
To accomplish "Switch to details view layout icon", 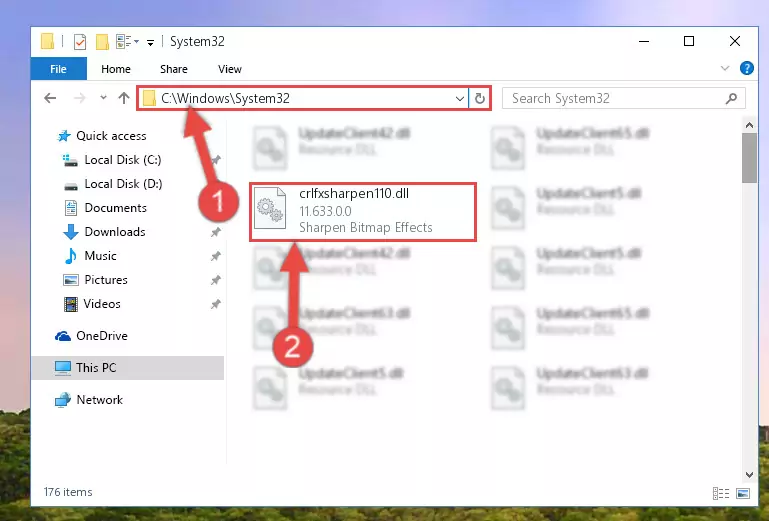I will pyautogui.click(x=720, y=493).
